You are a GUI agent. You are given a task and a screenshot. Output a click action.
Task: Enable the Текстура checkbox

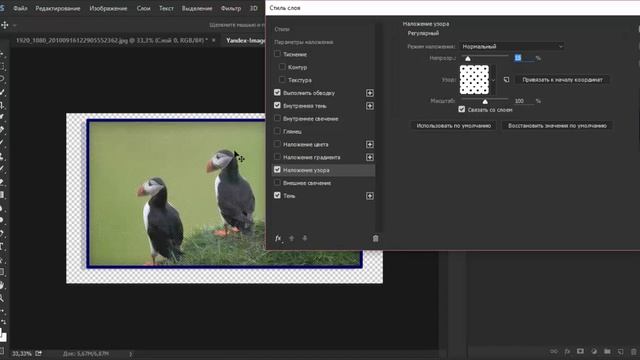pyautogui.click(x=282, y=80)
